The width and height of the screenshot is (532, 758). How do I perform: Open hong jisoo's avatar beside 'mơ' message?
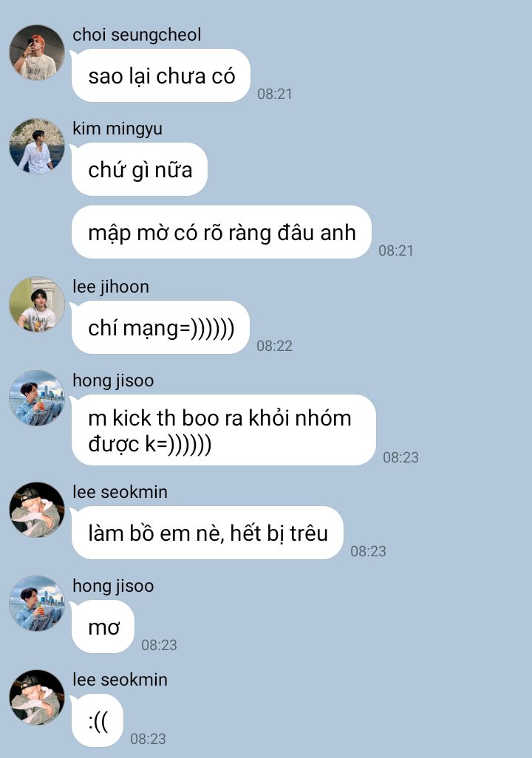tap(37, 604)
